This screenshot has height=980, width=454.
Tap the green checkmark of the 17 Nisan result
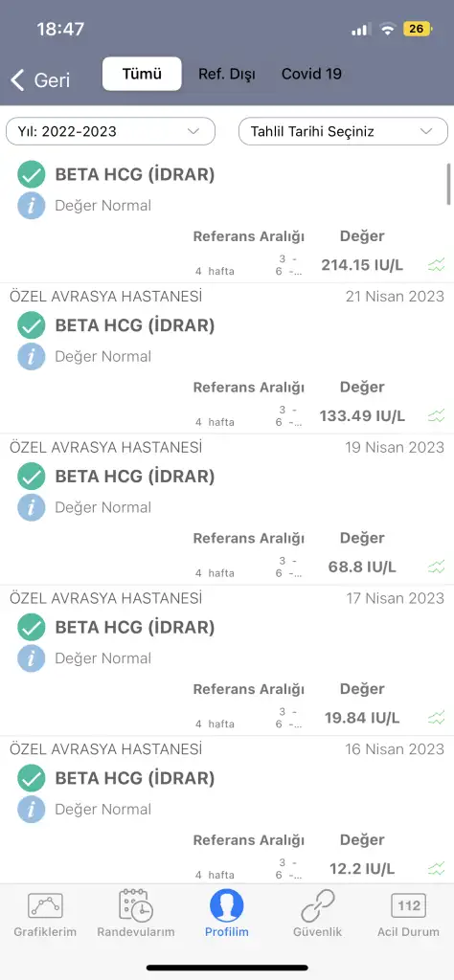coord(32,628)
